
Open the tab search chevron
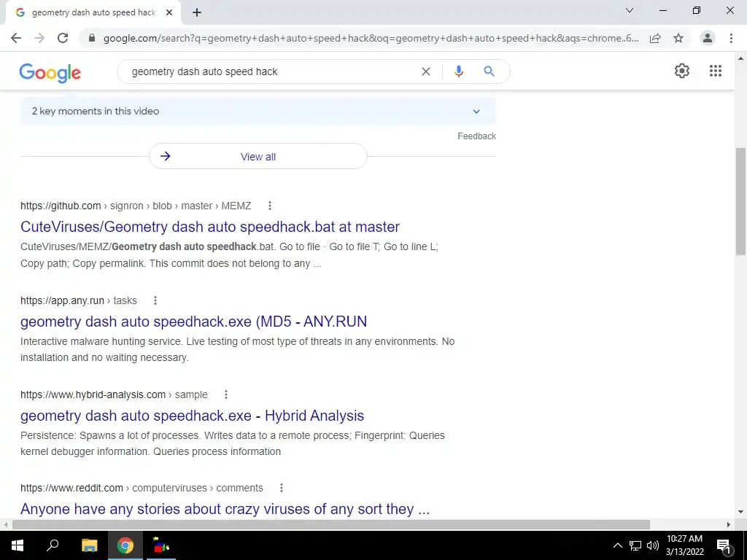pyautogui.click(x=630, y=10)
